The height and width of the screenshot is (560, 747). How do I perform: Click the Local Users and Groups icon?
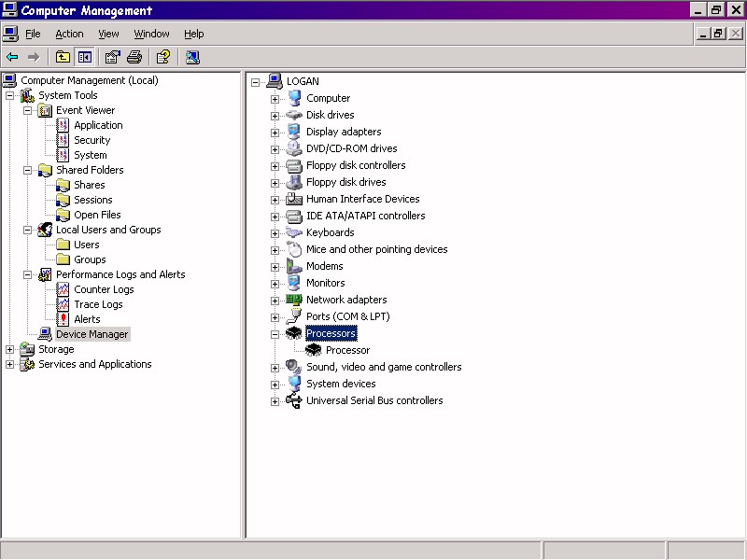coord(45,230)
